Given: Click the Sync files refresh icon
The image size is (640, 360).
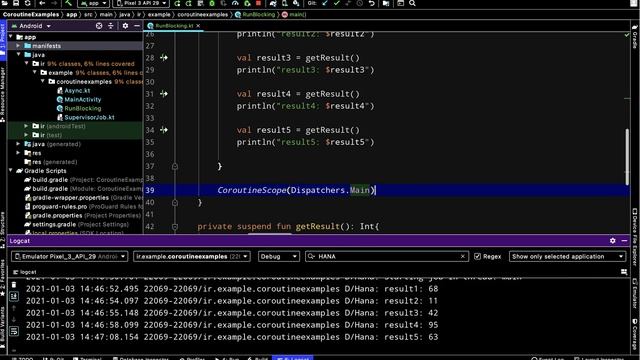Looking at the screenshot, I should 27,3.
